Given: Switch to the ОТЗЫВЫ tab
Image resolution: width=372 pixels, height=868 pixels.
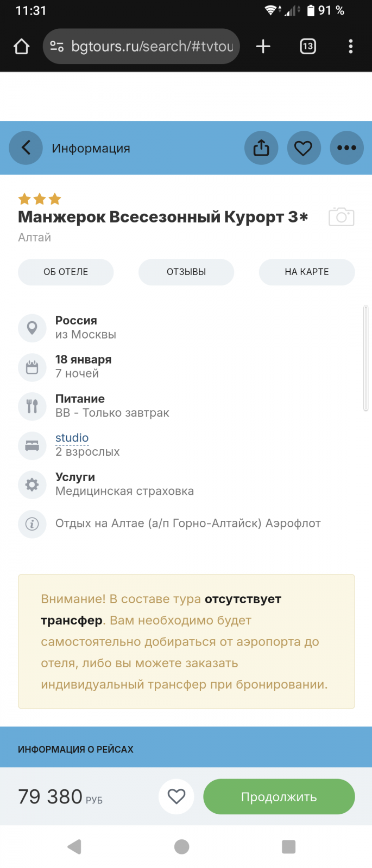Looking at the screenshot, I should tap(186, 272).
